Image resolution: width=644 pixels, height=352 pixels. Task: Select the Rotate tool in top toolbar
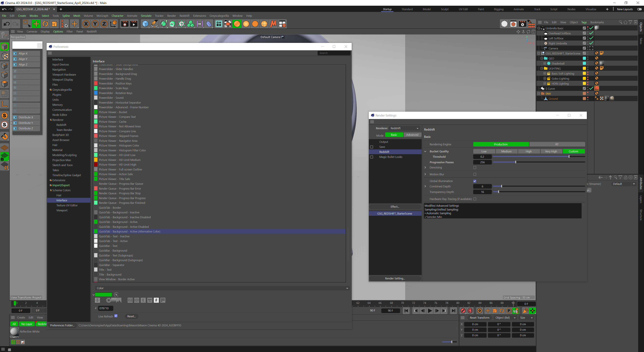click(x=45, y=24)
